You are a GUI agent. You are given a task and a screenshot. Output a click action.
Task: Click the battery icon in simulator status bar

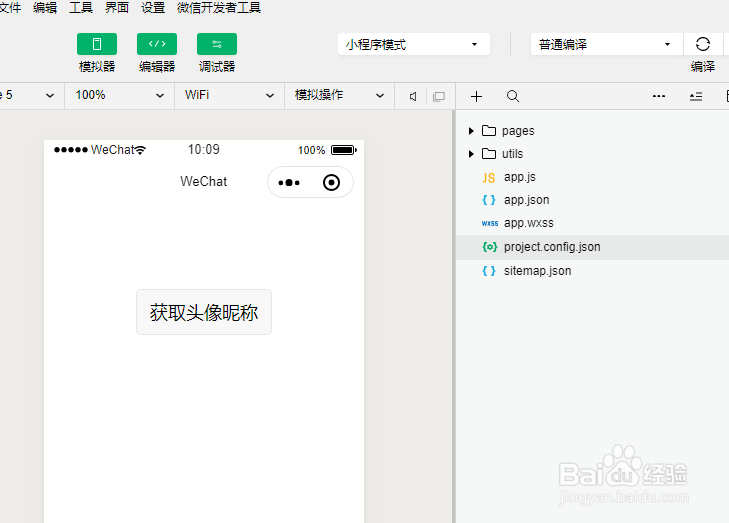pyautogui.click(x=344, y=150)
